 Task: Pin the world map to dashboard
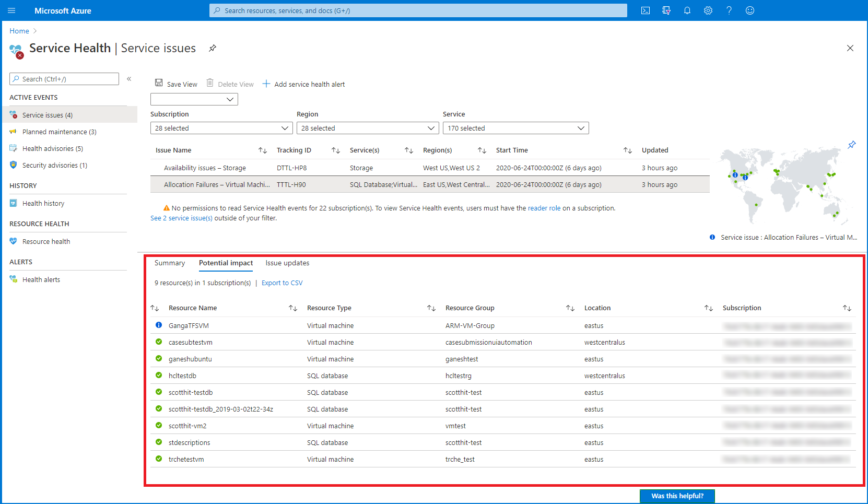(x=852, y=145)
